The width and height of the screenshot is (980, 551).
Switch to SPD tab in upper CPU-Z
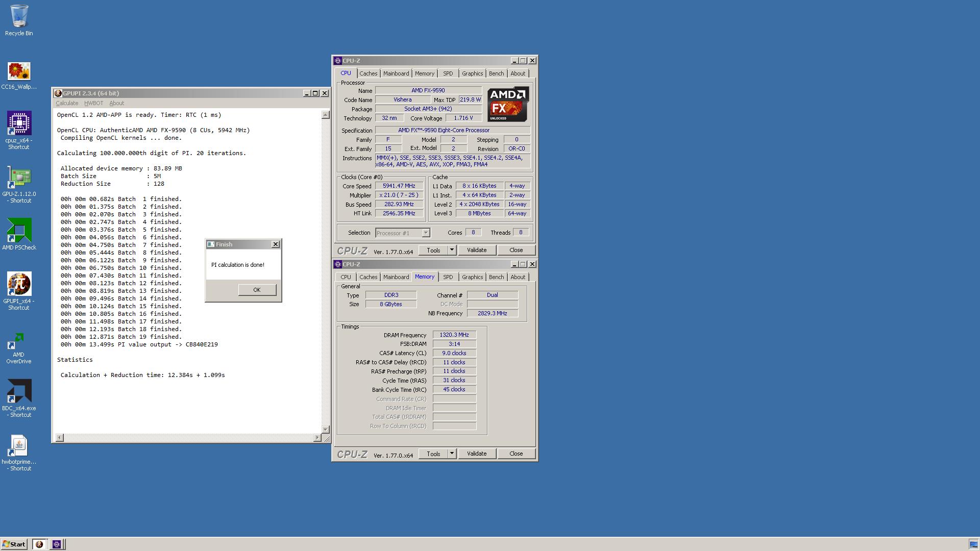[448, 73]
